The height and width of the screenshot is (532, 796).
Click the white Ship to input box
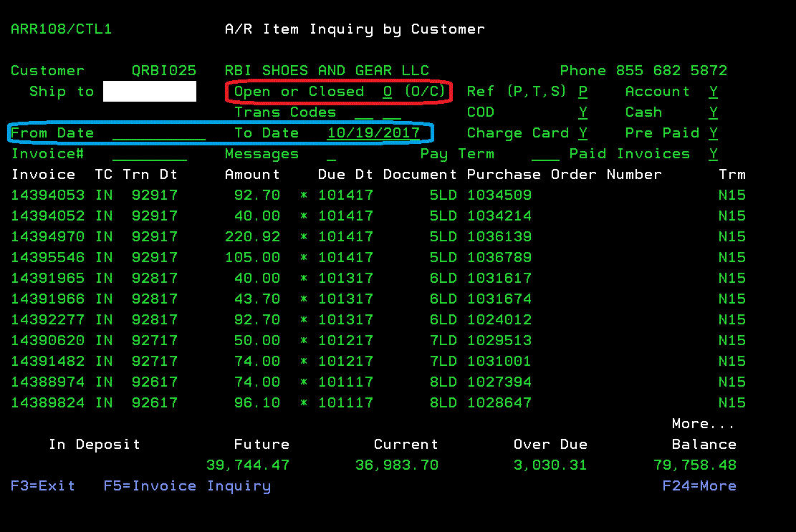[x=149, y=92]
